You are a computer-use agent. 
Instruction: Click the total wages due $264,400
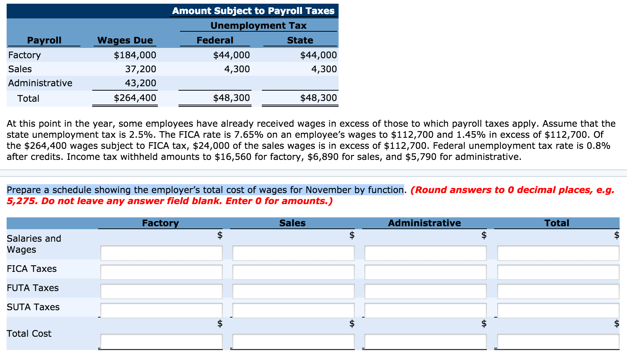(x=135, y=98)
